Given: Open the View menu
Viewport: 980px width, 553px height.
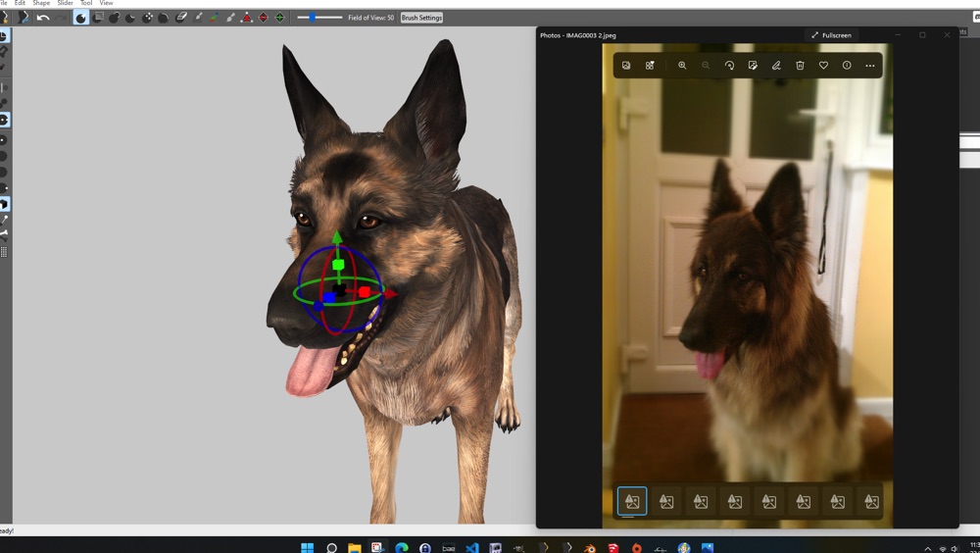Looking at the screenshot, I should click(106, 3).
